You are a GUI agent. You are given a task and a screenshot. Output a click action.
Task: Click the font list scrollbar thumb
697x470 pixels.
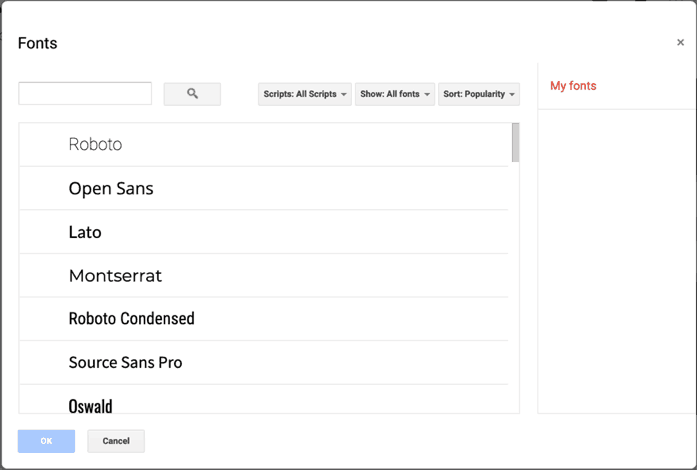pos(515,143)
